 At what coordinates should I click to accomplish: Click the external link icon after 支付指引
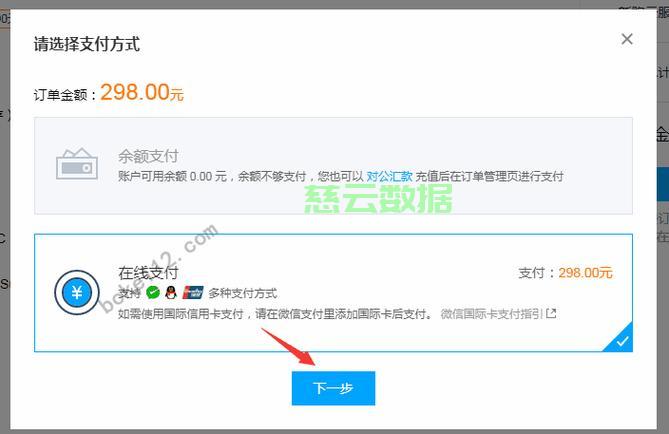pyautogui.click(x=551, y=313)
